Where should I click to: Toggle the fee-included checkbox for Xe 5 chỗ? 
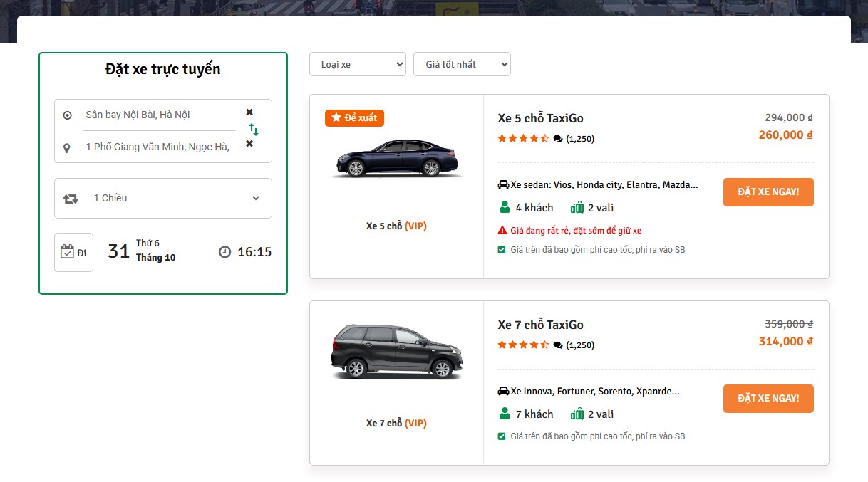[502, 250]
